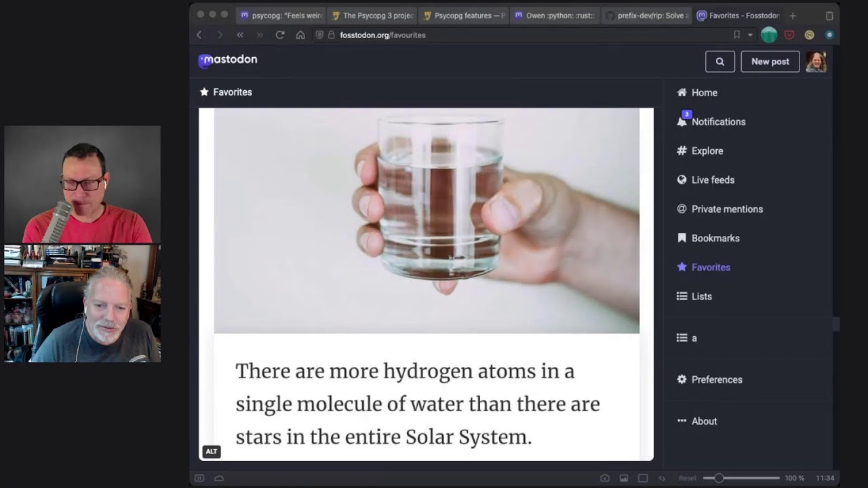Click the Preferences gear icon
The image size is (868, 488).
click(682, 380)
